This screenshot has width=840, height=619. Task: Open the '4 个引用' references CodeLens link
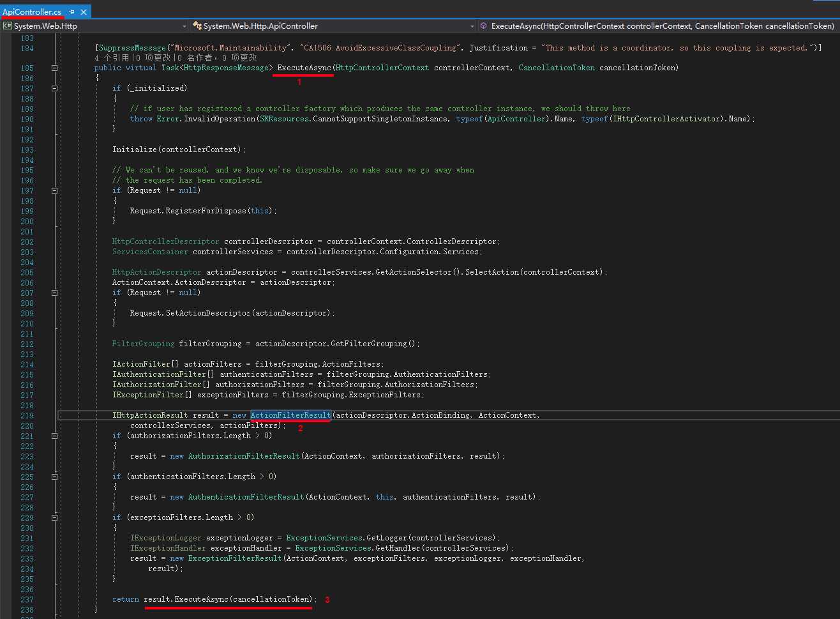(x=112, y=57)
